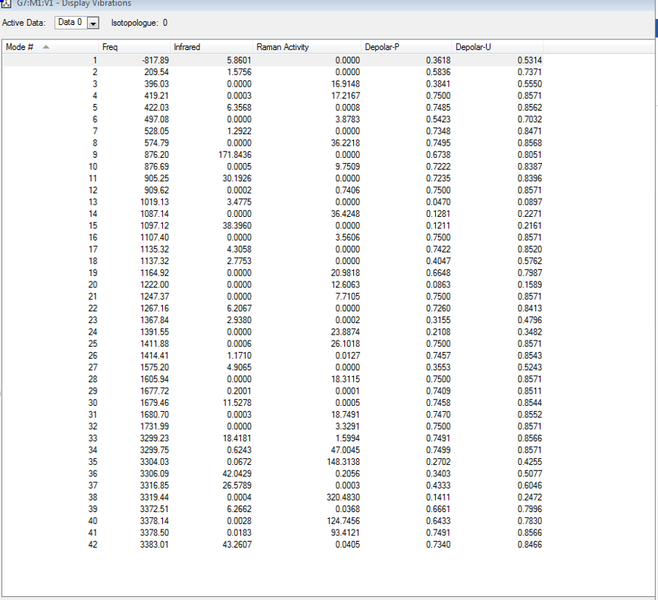This screenshot has height=600, width=658.
Task: Select the frequency value 1247.37
Action: (x=154, y=296)
